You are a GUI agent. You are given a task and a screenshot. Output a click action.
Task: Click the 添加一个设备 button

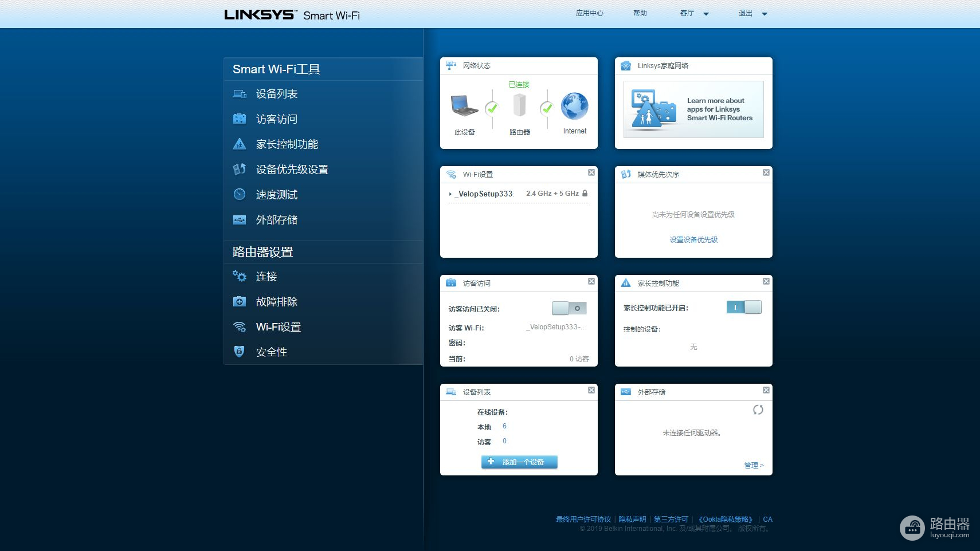519,462
